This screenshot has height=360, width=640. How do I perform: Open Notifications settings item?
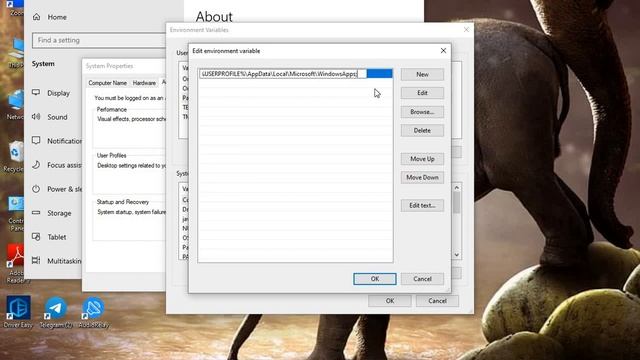[x=64, y=141]
